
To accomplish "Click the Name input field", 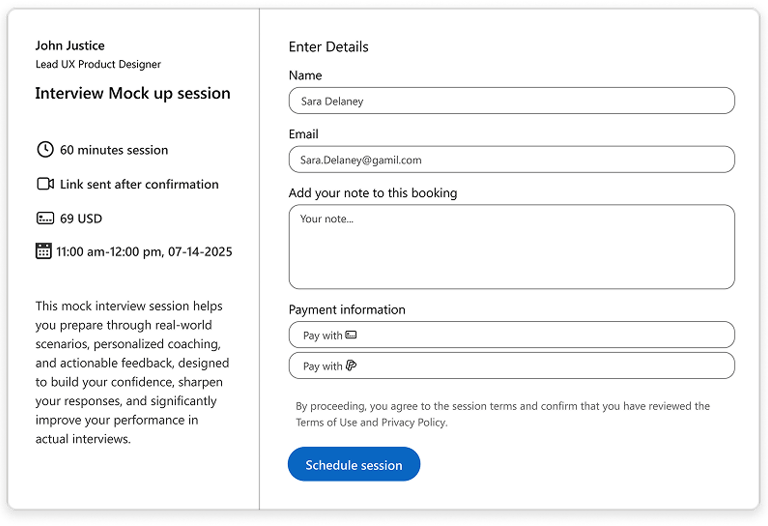I will tap(511, 101).
